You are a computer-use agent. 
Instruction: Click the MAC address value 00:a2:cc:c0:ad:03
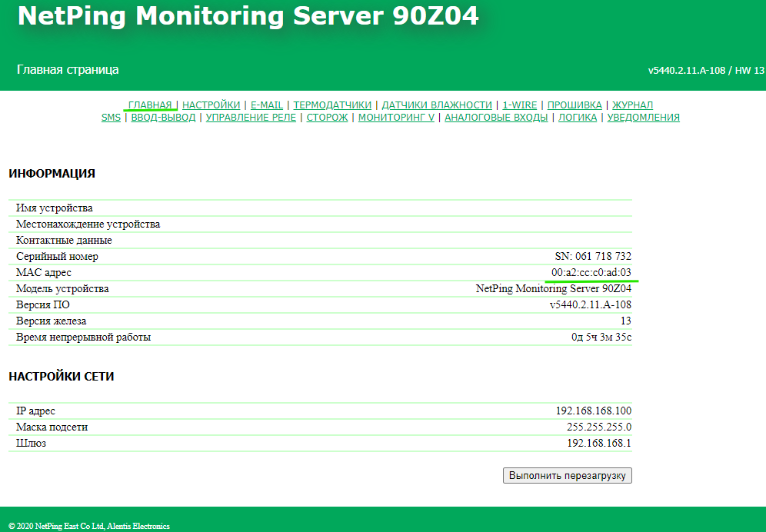tap(591, 273)
